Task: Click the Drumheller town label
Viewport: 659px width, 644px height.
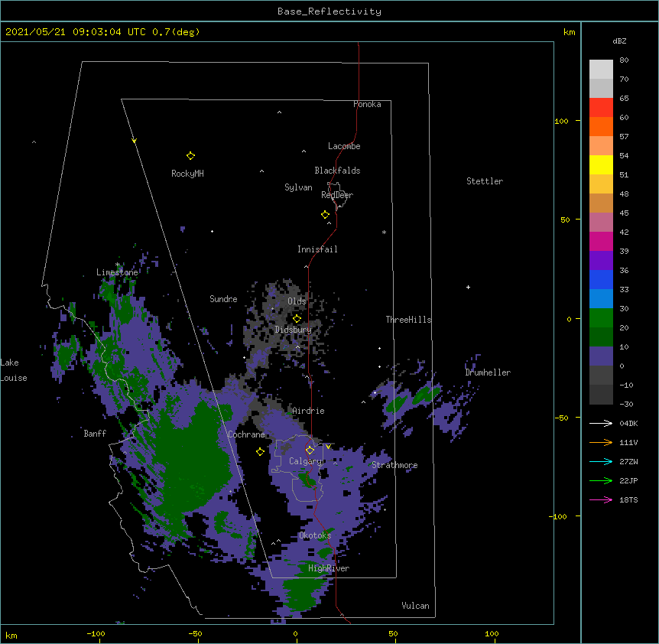Action: click(x=488, y=372)
